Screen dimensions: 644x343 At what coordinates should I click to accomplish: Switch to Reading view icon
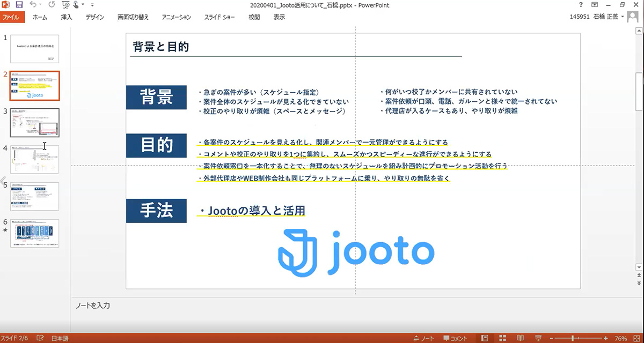tap(520, 338)
